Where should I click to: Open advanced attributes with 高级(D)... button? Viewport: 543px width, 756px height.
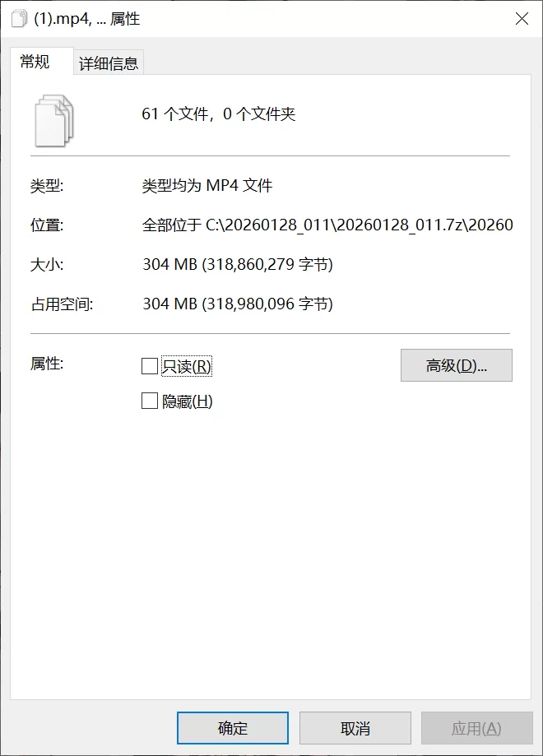coord(456,365)
